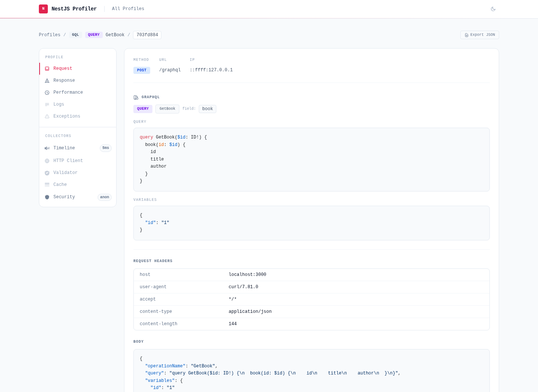Click the ::ffff:127.0.0.1 IP value

click(211, 70)
